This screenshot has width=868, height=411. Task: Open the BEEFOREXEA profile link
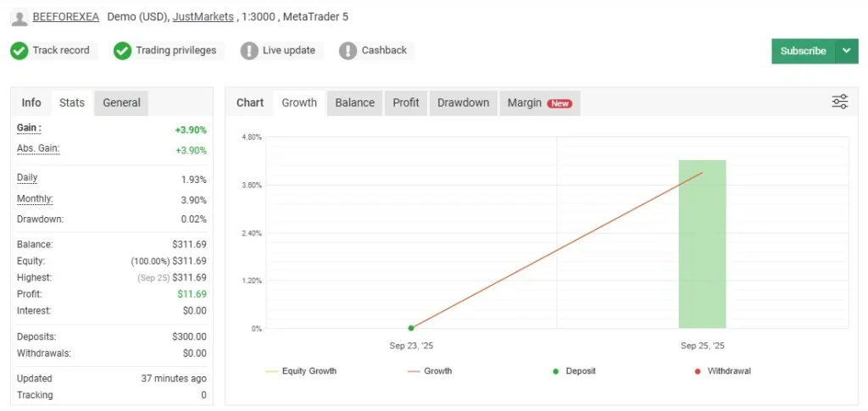click(65, 17)
